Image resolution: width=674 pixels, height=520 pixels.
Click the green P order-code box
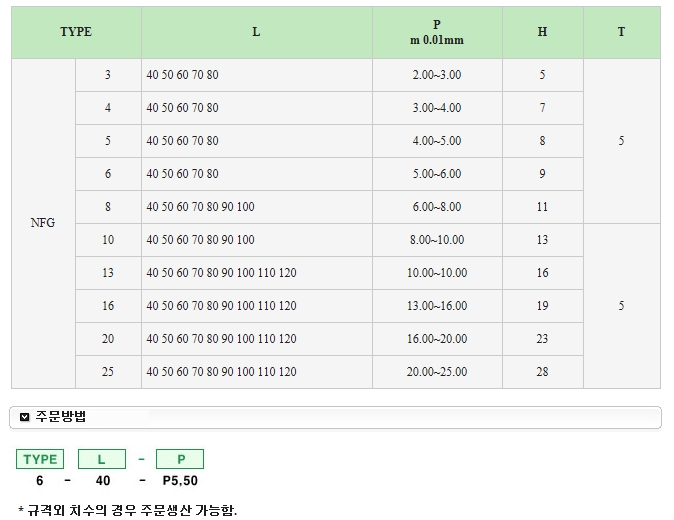point(181,459)
